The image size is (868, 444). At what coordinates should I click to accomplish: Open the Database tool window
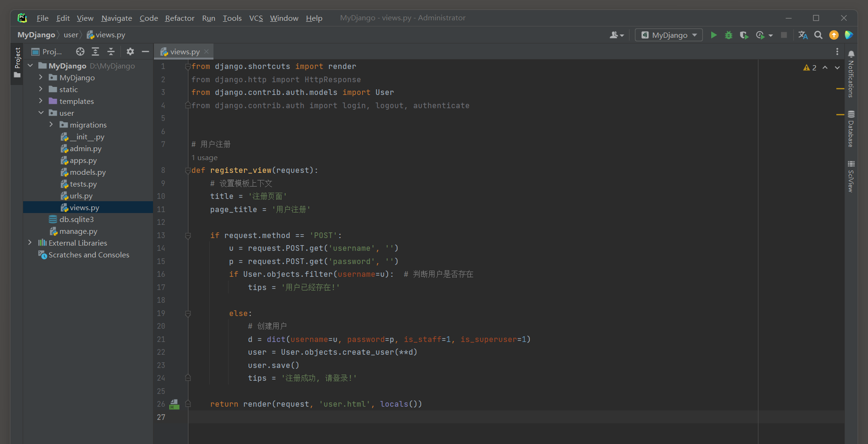(x=851, y=129)
